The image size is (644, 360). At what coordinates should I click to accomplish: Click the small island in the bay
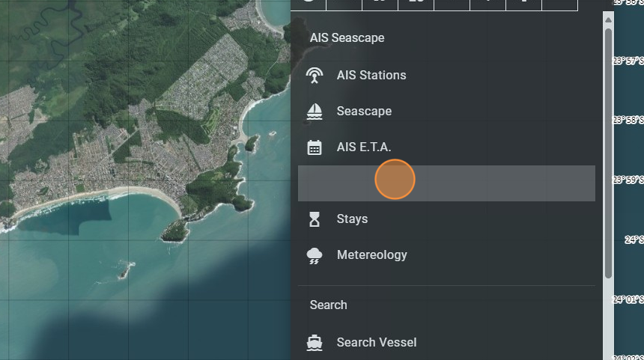124,266
